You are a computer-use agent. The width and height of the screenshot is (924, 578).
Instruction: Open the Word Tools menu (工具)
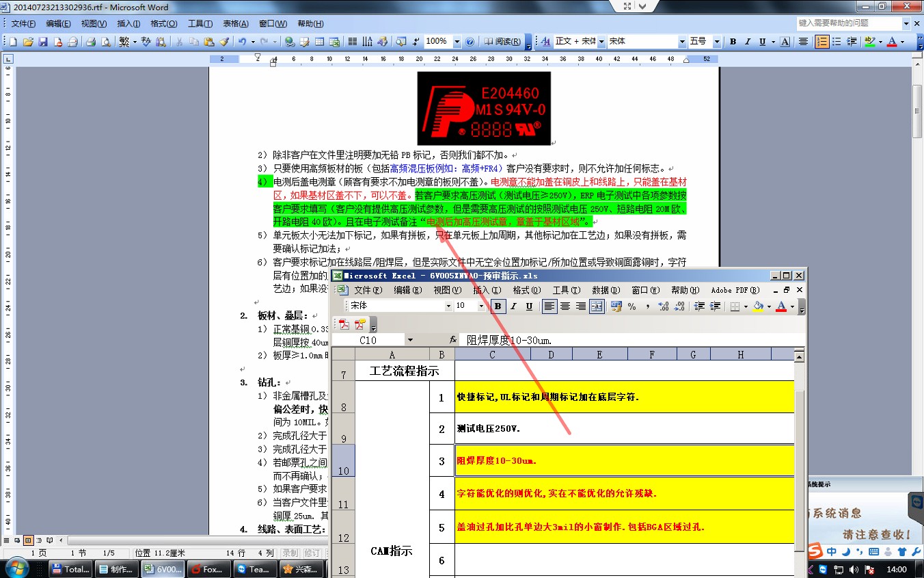(200, 24)
